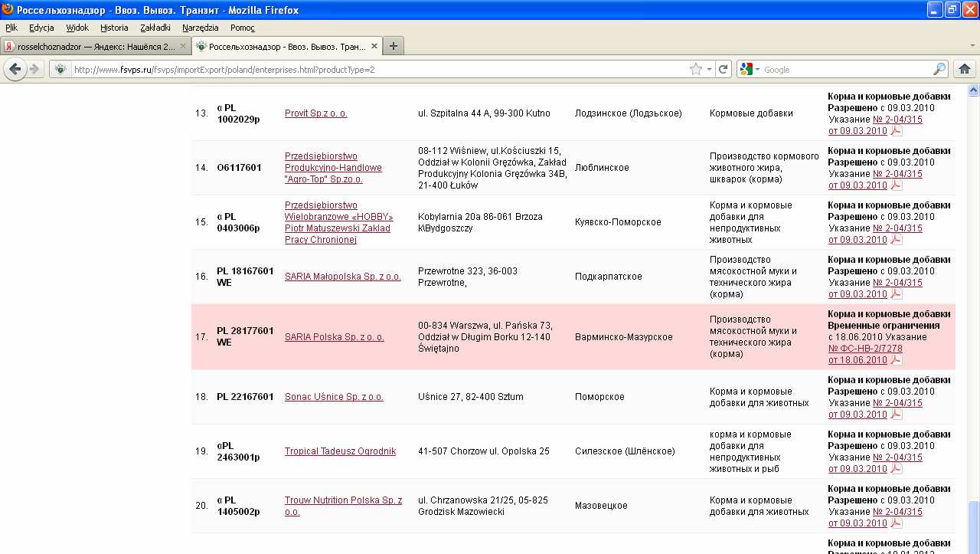980x554 pixels.
Task: Open the search engine chooser dropdown
Action: (757, 70)
